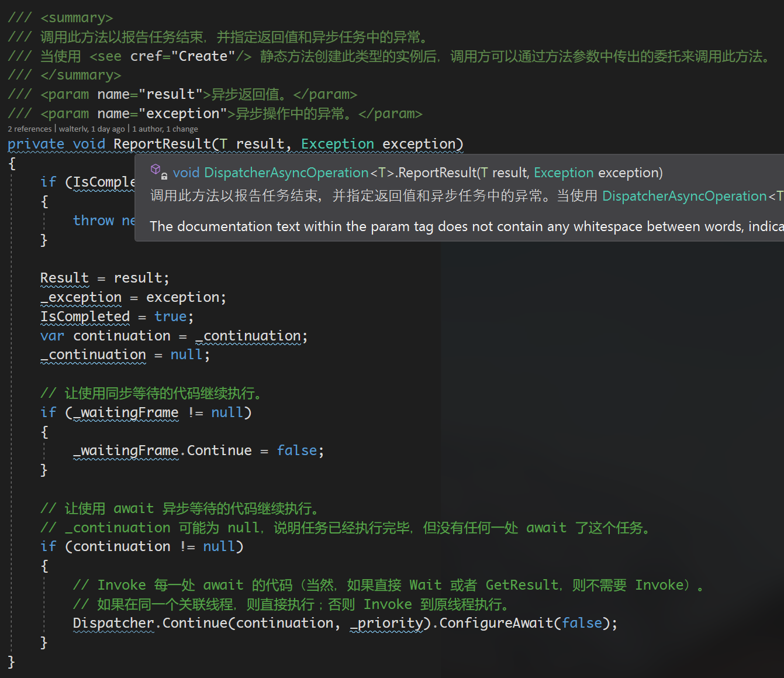
Task: Click 'false' assigned to _waitingFrame.Continue
Action: coord(297,450)
